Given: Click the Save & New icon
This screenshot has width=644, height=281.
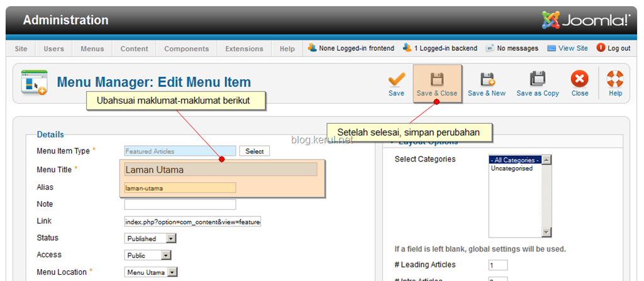Looking at the screenshot, I should click(x=487, y=79).
